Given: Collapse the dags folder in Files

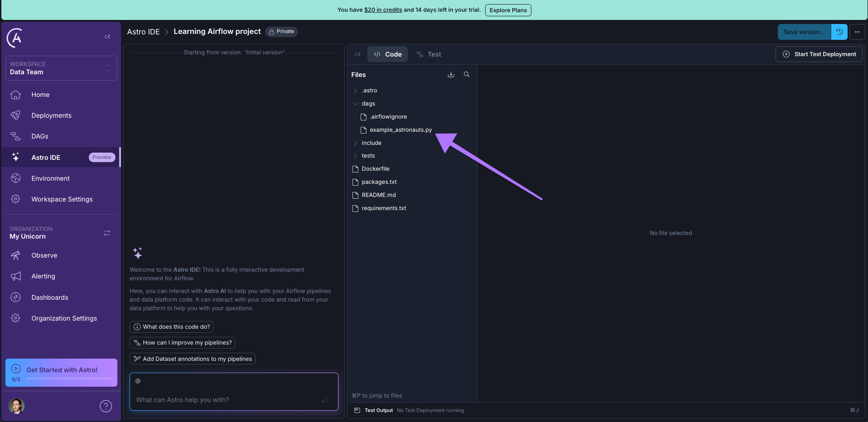Looking at the screenshot, I should [x=356, y=104].
